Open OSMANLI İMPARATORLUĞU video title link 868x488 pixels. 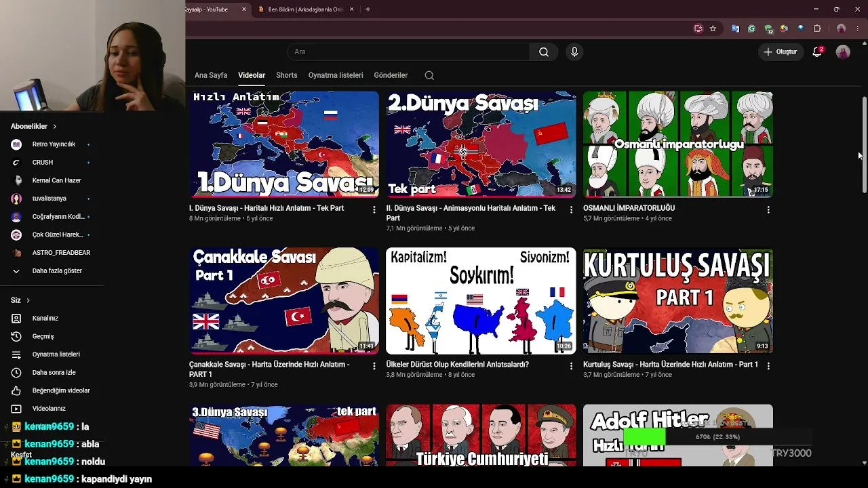[x=629, y=208]
